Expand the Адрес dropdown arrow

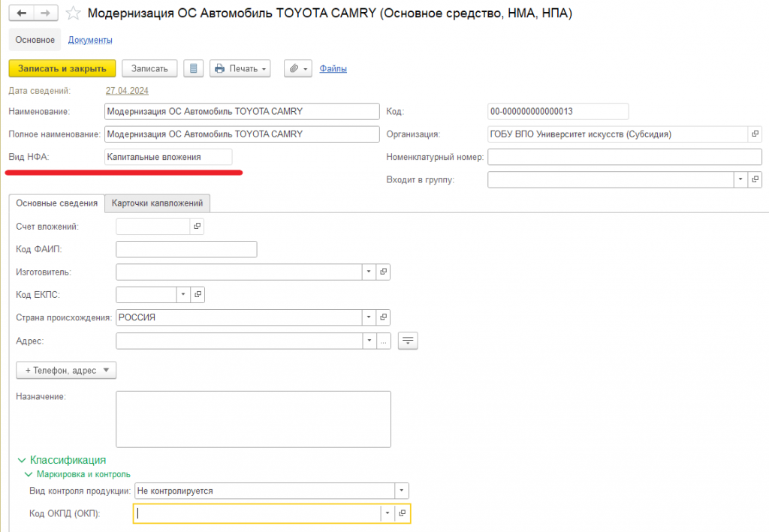pos(369,341)
